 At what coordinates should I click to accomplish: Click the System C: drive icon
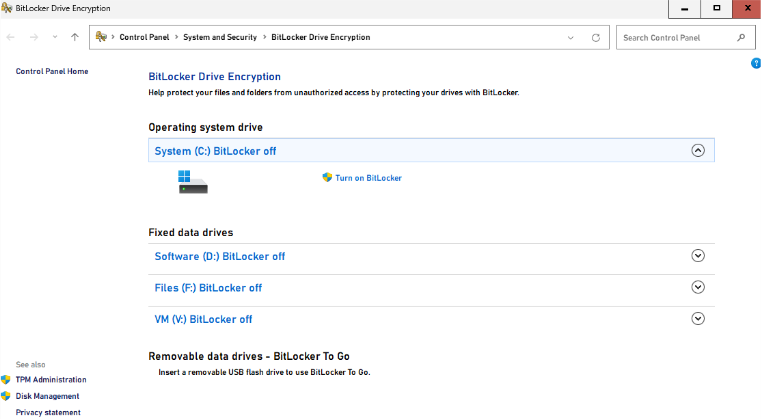(192, 181)
